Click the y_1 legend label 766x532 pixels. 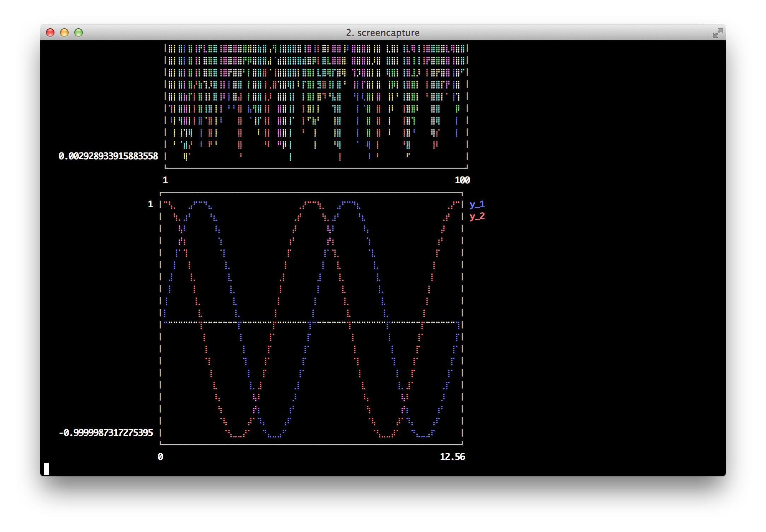[x=477, y=204]
